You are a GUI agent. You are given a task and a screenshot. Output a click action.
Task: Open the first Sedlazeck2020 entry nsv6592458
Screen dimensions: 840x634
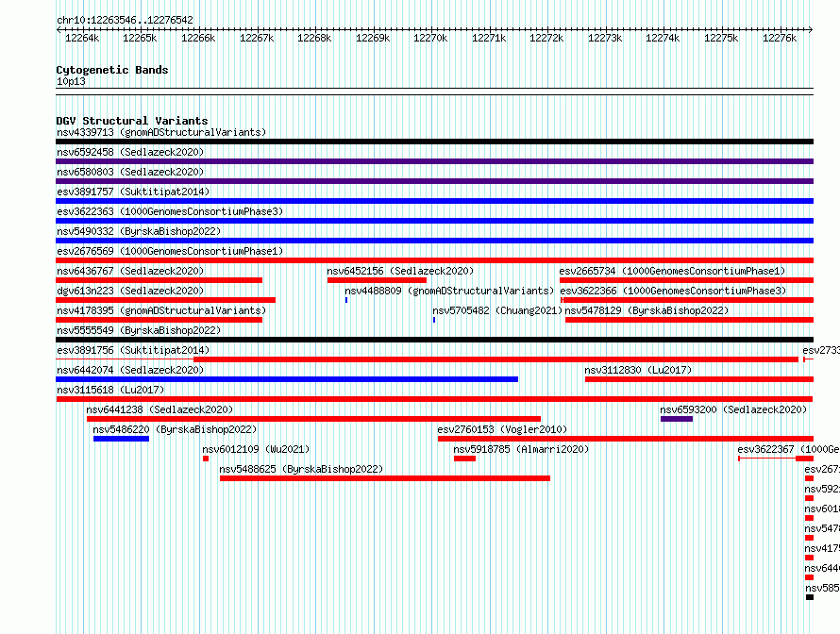(x=130, y=152)
